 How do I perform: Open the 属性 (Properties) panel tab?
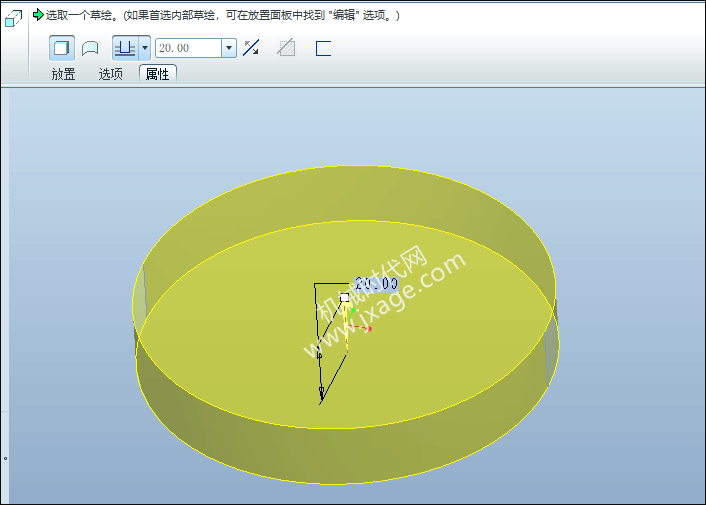(x=158, y=74)
